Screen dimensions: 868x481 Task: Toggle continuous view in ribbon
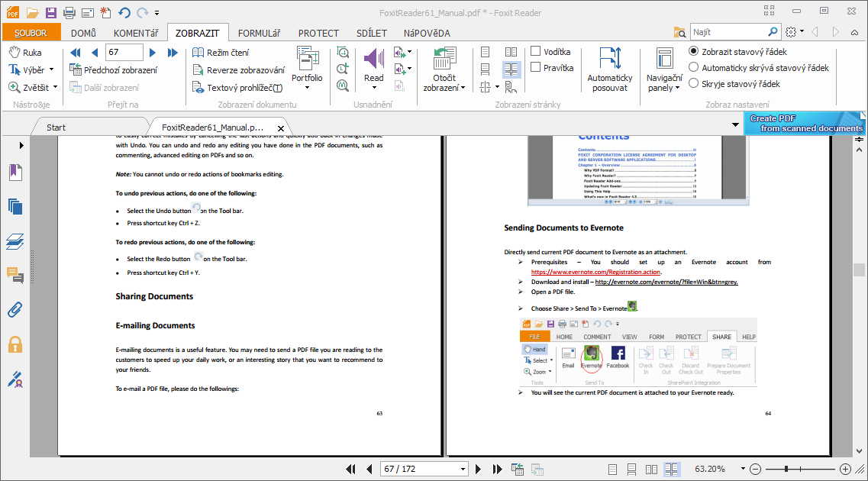click(486, 69)
